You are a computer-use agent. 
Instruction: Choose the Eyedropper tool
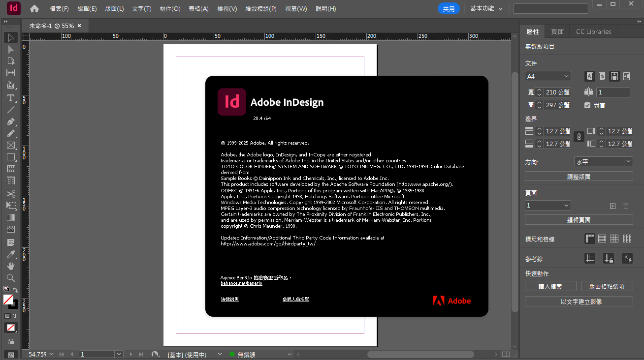[x=11, y=254]
